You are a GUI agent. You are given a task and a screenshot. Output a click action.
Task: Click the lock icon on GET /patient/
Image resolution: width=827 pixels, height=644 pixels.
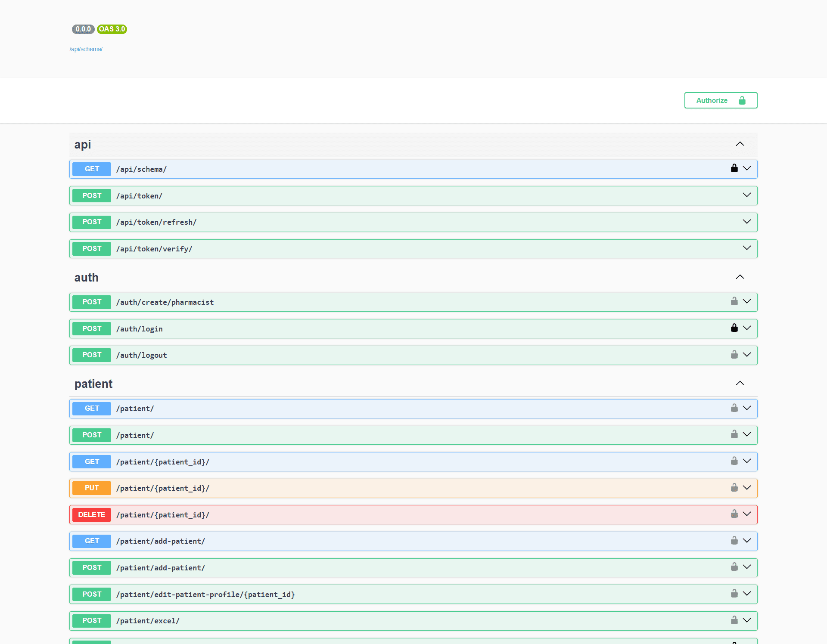pyautogui.click(x=734, y=408)
